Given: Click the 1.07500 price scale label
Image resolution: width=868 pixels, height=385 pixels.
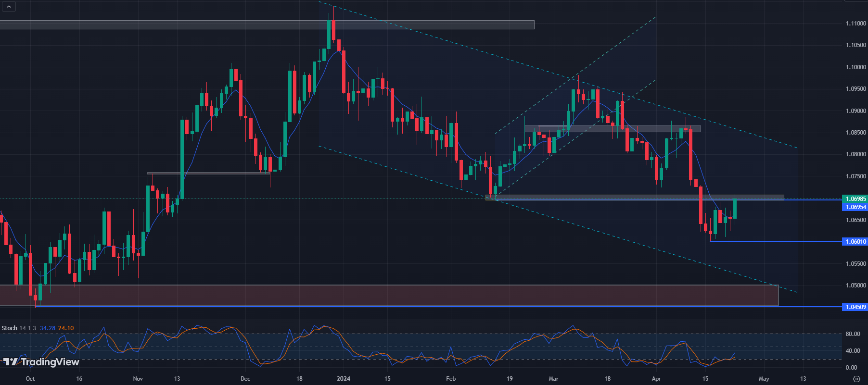Looking at the screenshot, I should click(x=856, y=176).
